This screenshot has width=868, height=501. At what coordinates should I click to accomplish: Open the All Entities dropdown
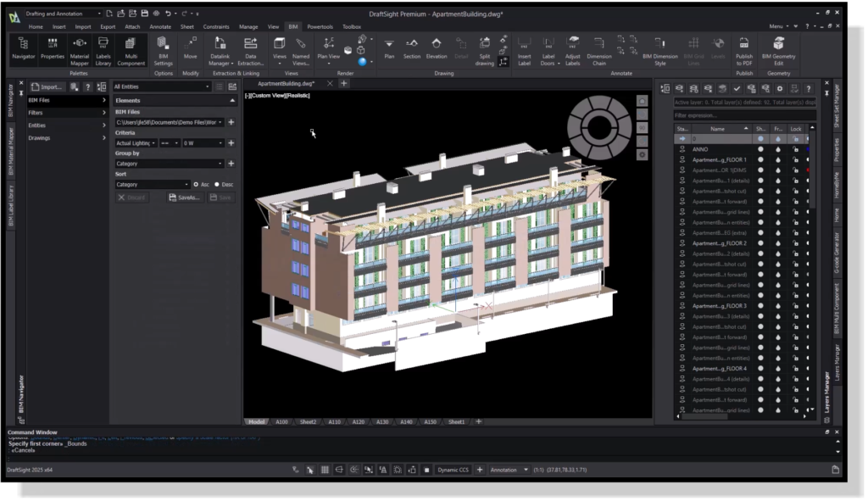[x=161, y=86]
